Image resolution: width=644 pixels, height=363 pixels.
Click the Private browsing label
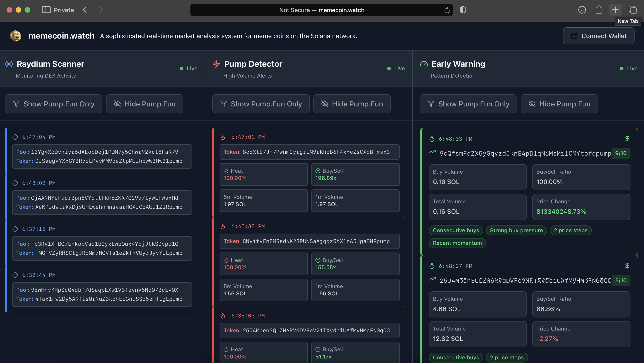[64, 10]
